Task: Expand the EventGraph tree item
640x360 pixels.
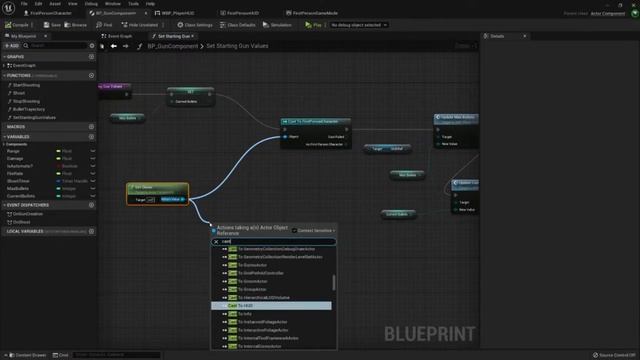Action: [x=4, y=65]
